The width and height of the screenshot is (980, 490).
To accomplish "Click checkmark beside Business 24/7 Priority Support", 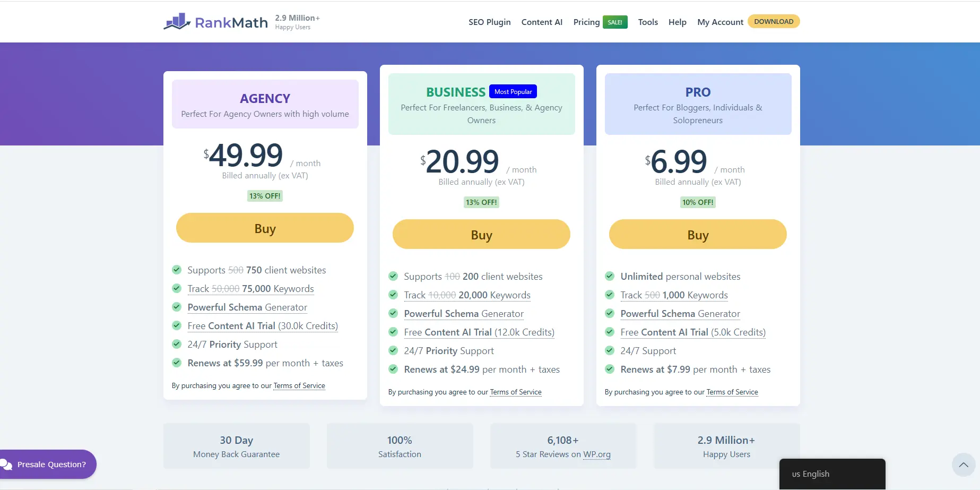I will click(x=393, y=350).
